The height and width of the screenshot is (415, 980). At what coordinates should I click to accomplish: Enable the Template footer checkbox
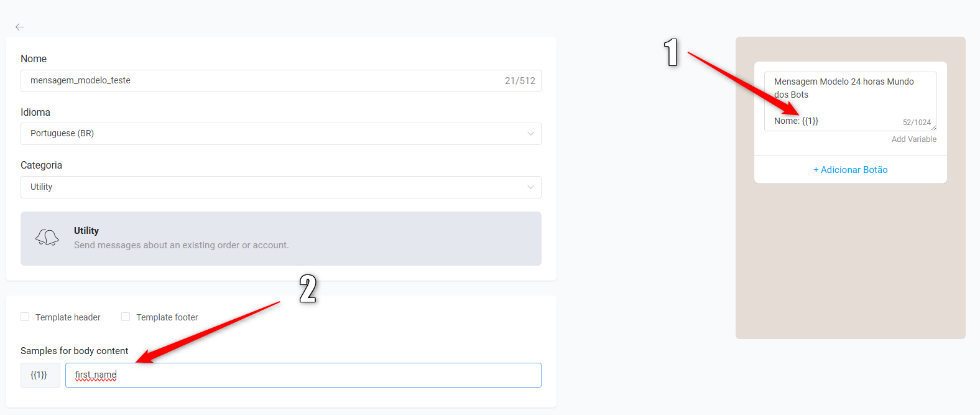126,317
